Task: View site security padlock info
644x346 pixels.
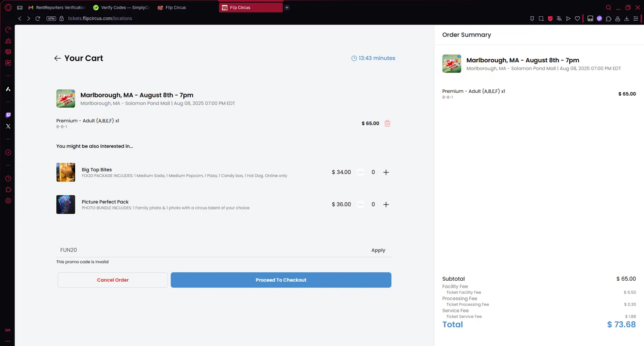Action: [x=61, y=18]
